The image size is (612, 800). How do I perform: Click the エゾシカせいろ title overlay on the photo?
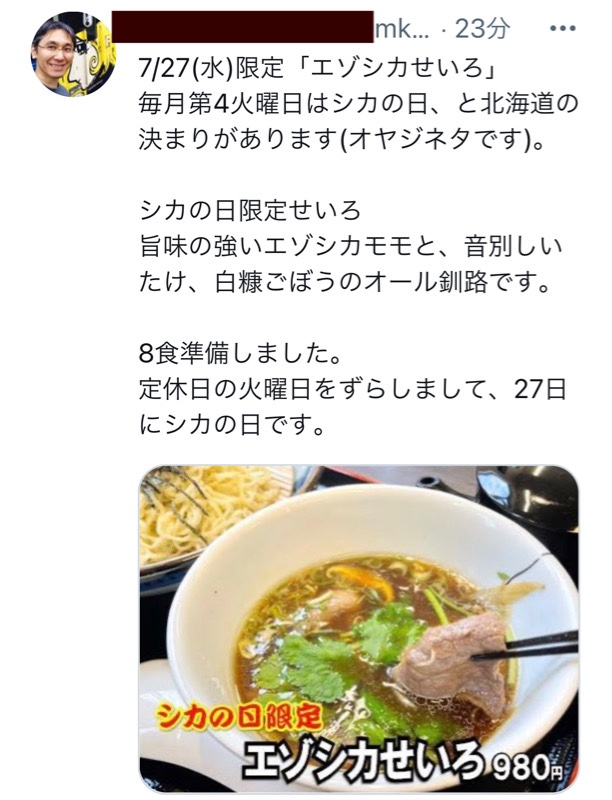(x=363, y=759)
